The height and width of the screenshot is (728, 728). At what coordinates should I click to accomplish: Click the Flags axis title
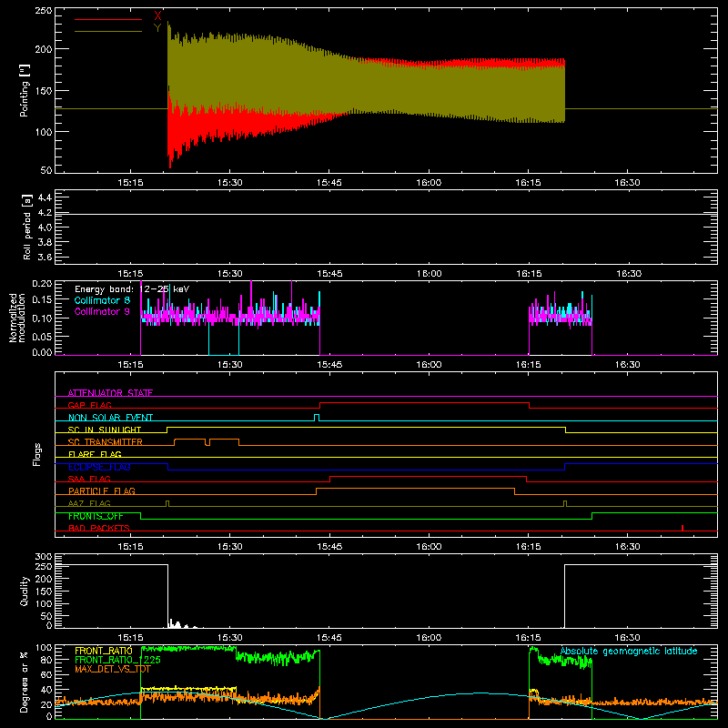[x=37, y=454]
